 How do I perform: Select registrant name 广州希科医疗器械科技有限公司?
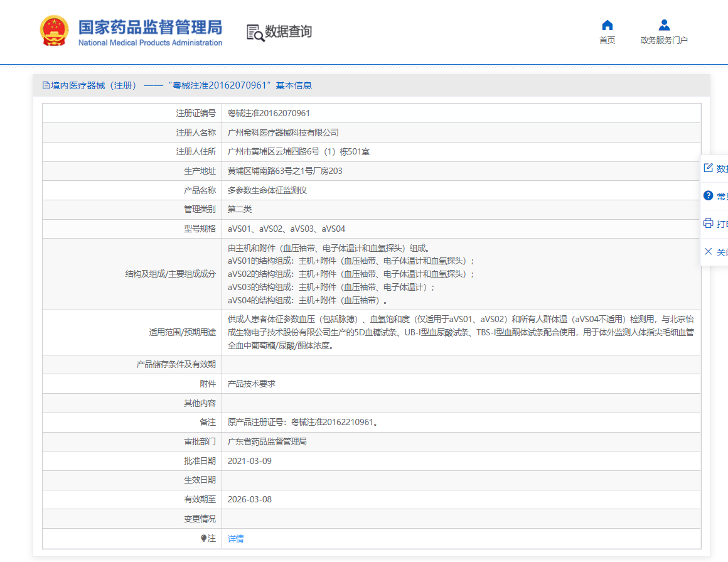point(283,133)
